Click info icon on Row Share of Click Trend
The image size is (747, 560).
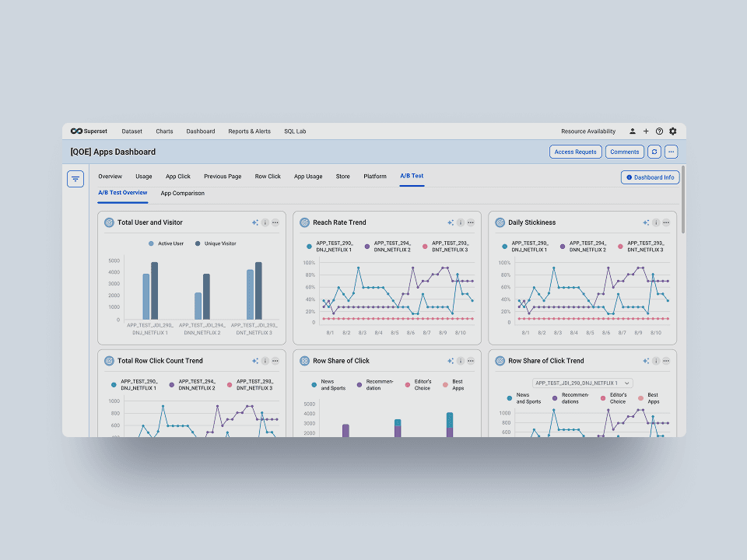tap(656, 361)
